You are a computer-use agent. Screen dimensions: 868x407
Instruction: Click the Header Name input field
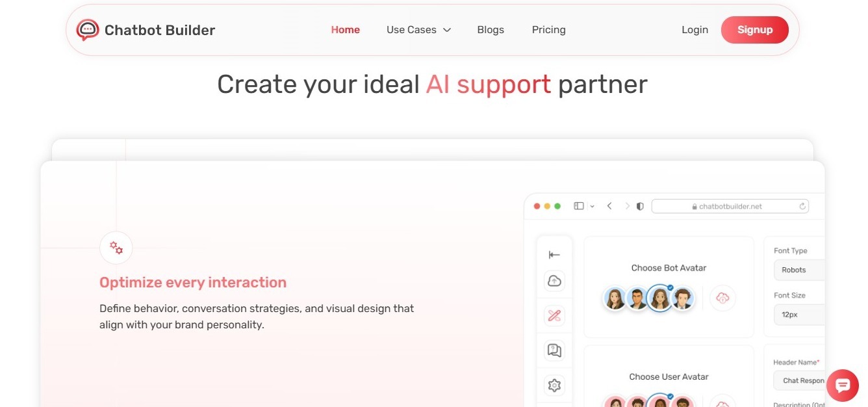tap(799, 380)
